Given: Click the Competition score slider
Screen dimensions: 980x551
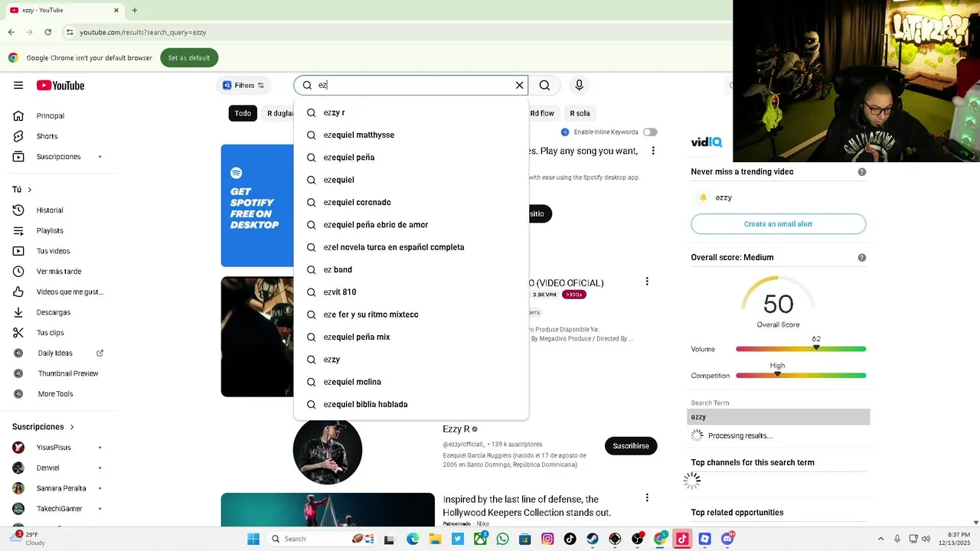Looking at the screenshot, I should pyautogui.click(x=801, y=376).
